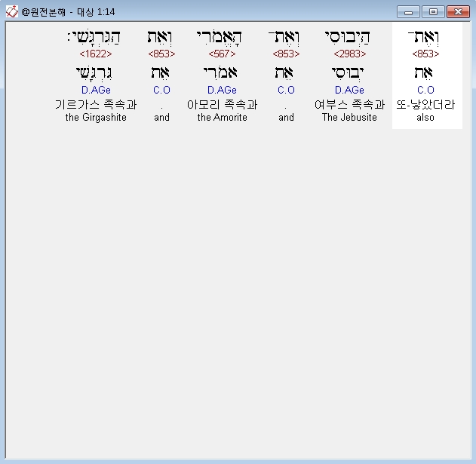Screen dimensions: 476x464
Task: Select the Hebrew word הַיְבוּסִי
Action: (348, 38)
